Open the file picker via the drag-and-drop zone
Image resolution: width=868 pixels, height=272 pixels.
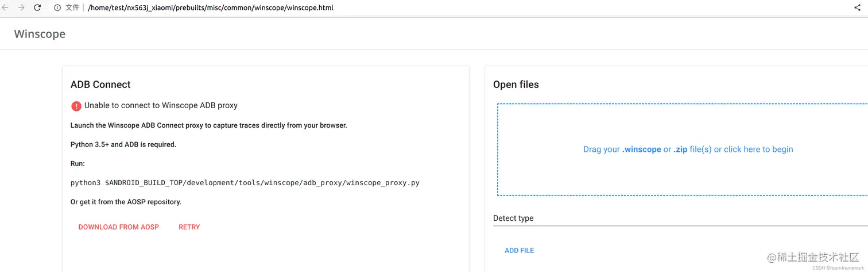coord(683,150)
